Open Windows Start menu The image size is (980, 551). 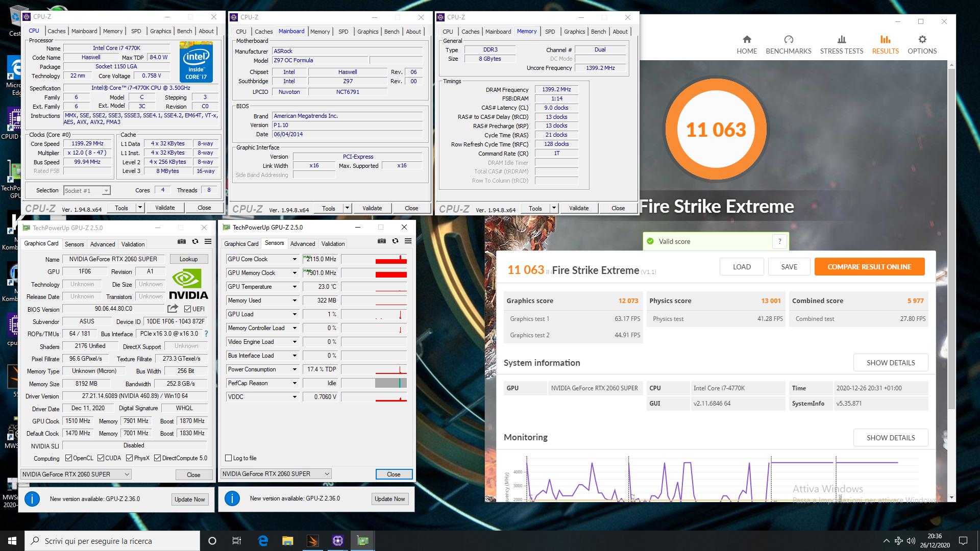tap(12, 541)
